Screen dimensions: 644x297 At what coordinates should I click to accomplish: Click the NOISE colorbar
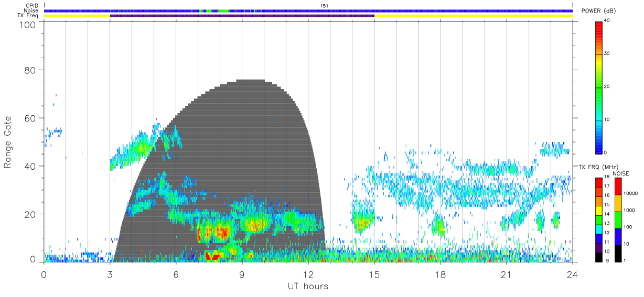[x=618, y=220]
